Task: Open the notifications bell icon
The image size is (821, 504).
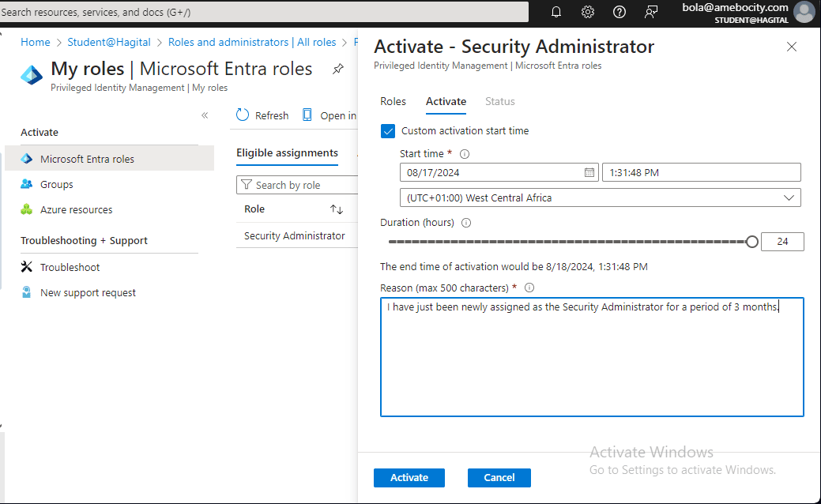Action: click(x=556, y=12)
